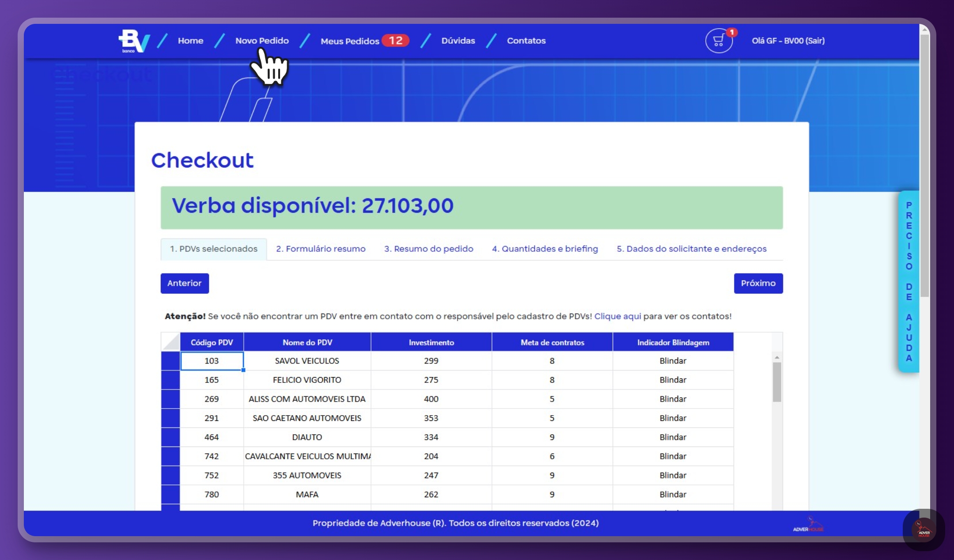Select PDV code 464 cell
Viewport: 954px width, 560px height.
point(212,437)
